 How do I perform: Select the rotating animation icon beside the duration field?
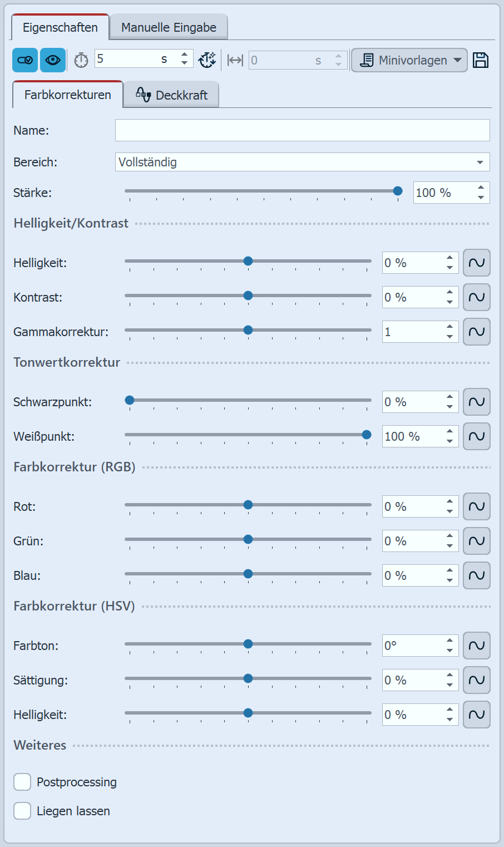pyautogui.click(x=207, y=59)
